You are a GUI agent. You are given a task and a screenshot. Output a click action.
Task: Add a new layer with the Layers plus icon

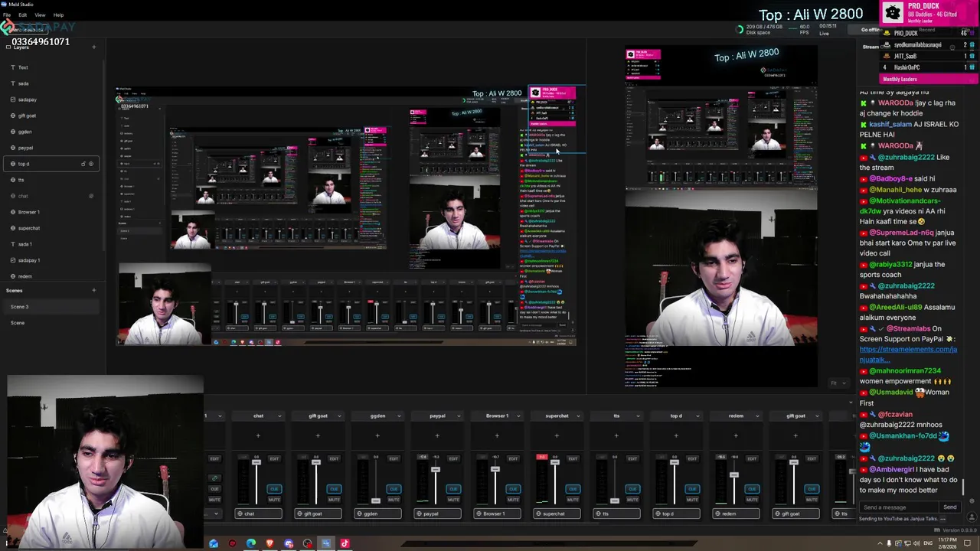pyautogui.click(x=94, y=47)
